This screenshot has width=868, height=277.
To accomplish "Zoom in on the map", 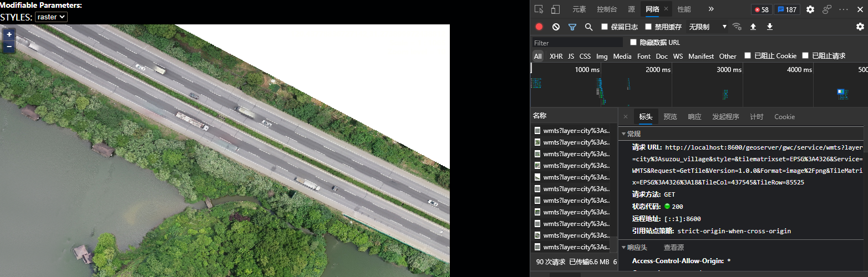I will click(9, 34).
